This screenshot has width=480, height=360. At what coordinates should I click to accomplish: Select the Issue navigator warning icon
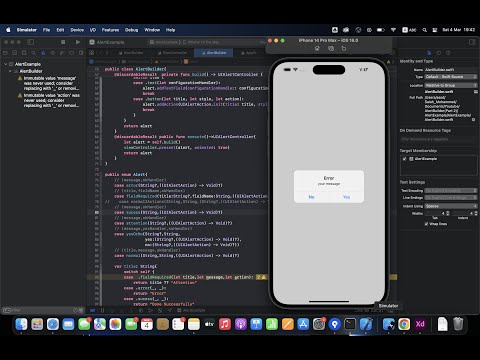tap(43, 53)
